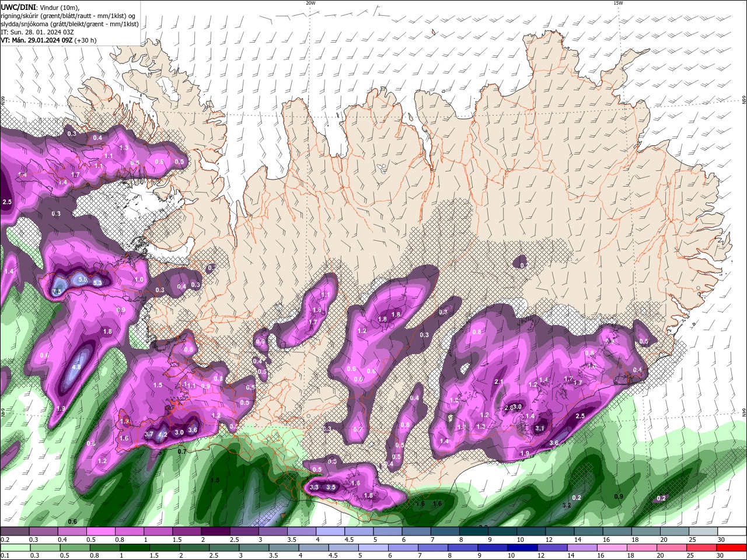Click the deep blue rain legend swatch labeled 10
The height and width of the screenshot is (560, 747).
point(521,547)
